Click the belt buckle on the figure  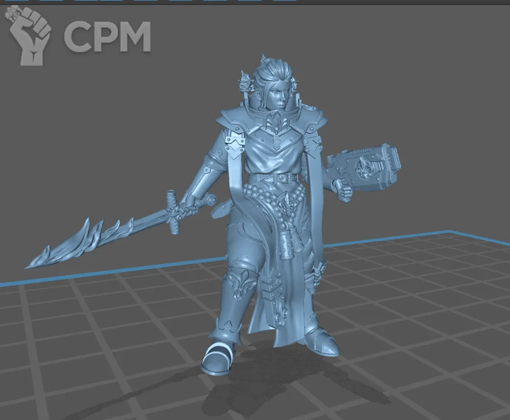click(x=281, y=178)
